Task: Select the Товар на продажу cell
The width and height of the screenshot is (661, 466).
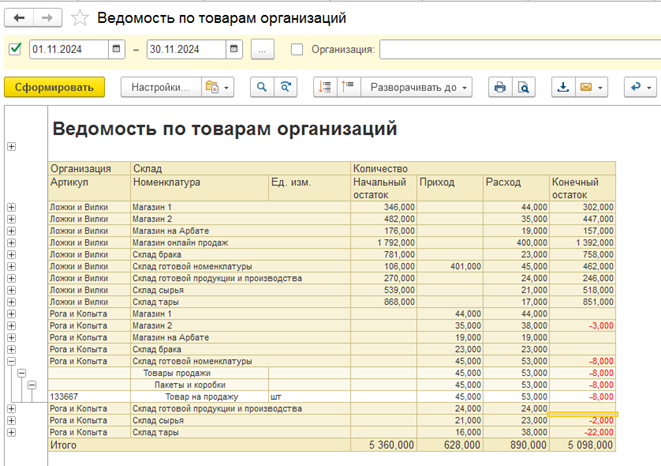Action: (199, 397)
